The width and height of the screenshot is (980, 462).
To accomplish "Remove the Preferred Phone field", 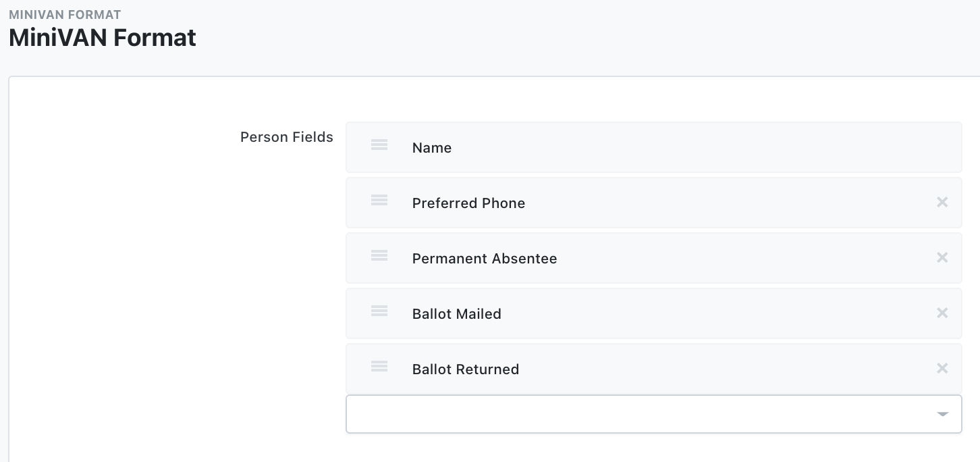I will (x=942, y=202).
